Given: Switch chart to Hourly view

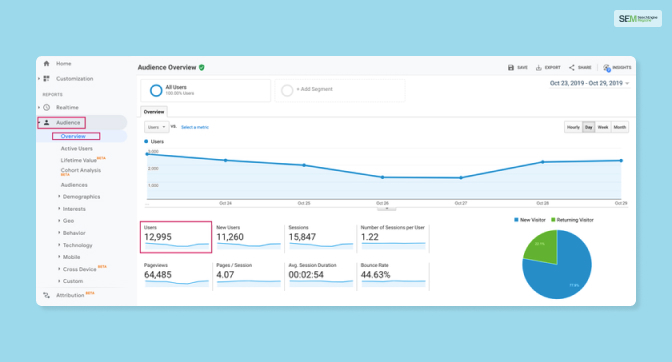Looking at the screenshot, I should (x=573, y=127).
